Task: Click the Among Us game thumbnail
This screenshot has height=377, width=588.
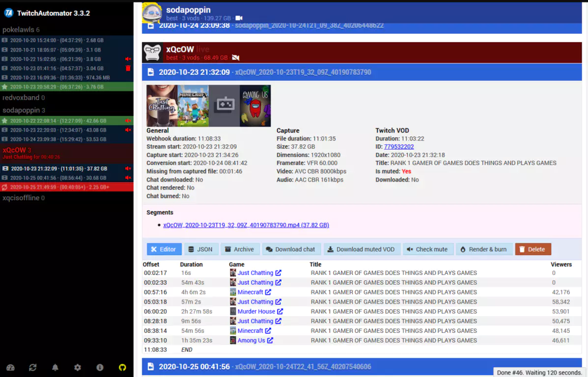Action: [255, 106]
